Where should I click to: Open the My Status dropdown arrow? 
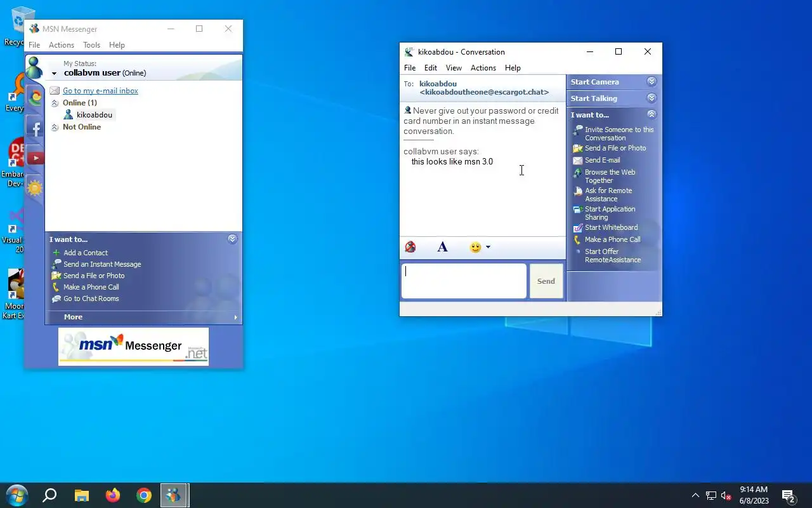[54, 74]
